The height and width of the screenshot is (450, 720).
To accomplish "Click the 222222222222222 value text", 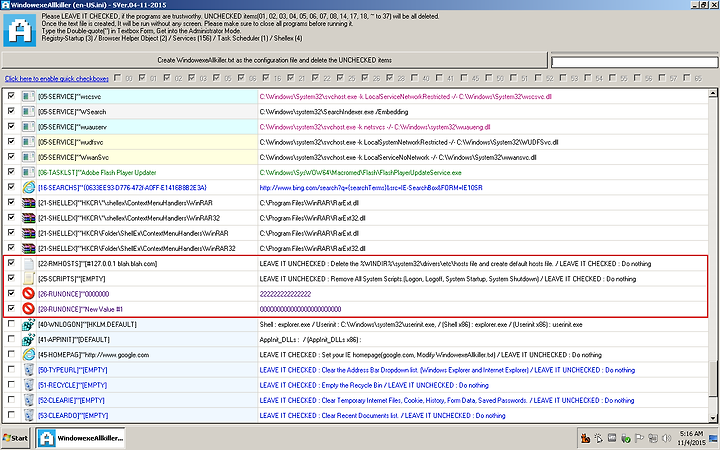I will 285,294.
